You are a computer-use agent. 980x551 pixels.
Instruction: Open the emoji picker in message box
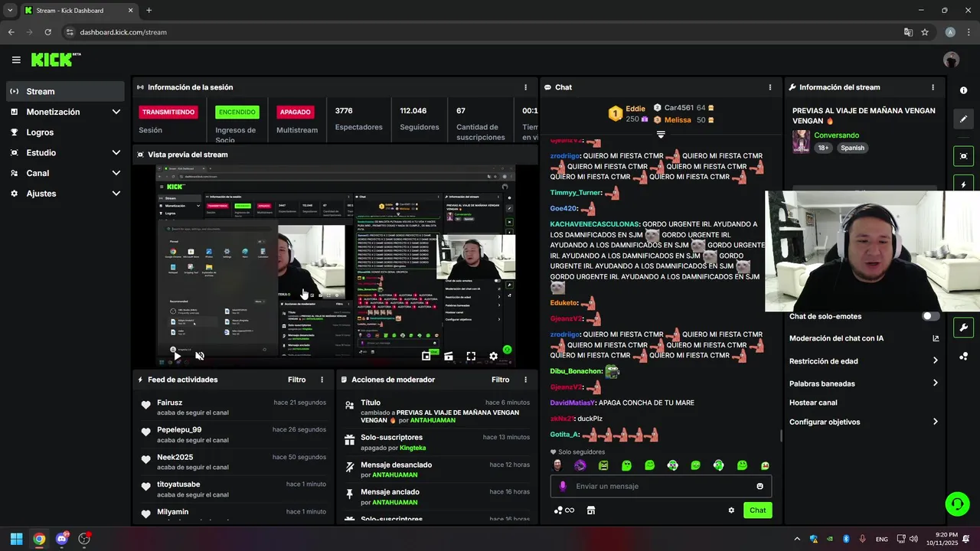point(759,486)
